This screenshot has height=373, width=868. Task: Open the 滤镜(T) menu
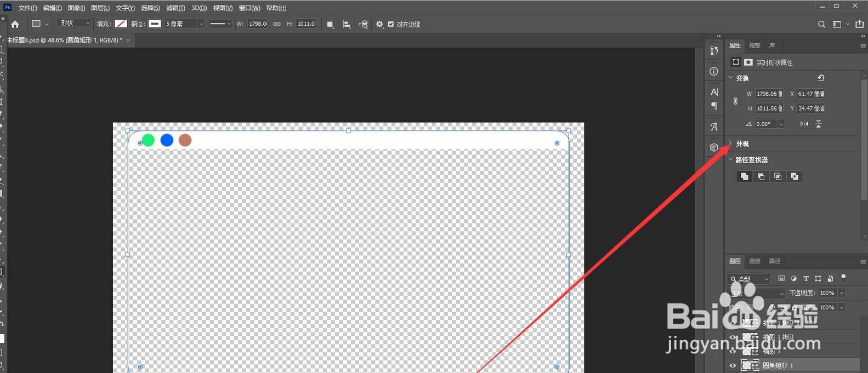pyautogui.click(x=175, y=8)
